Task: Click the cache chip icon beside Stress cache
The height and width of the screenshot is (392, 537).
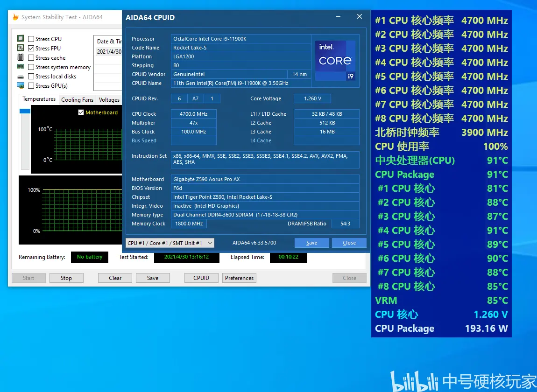Action: pyautogui.click(x=21, y=57)
